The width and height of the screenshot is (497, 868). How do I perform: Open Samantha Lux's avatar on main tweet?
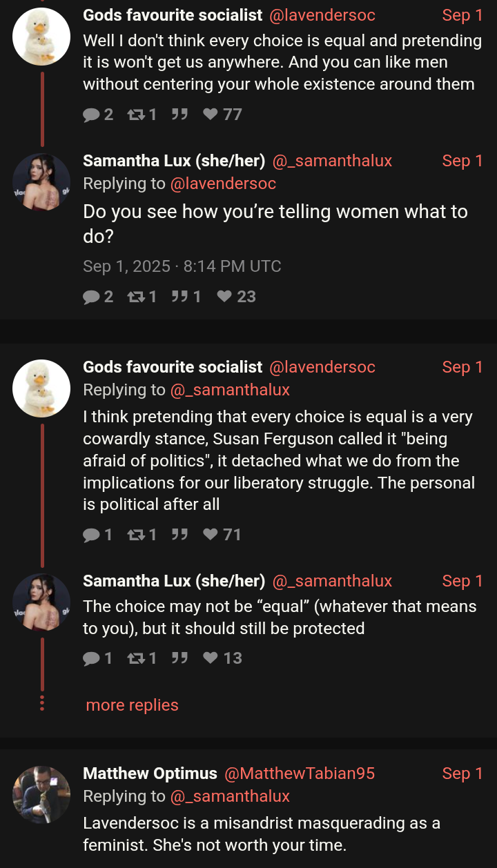[41, 181]
